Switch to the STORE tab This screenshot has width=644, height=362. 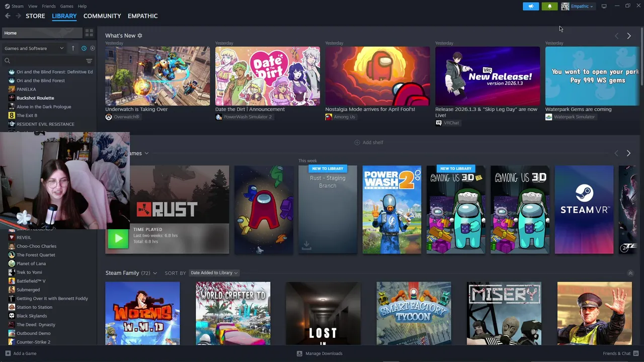[x=35, y=16]
